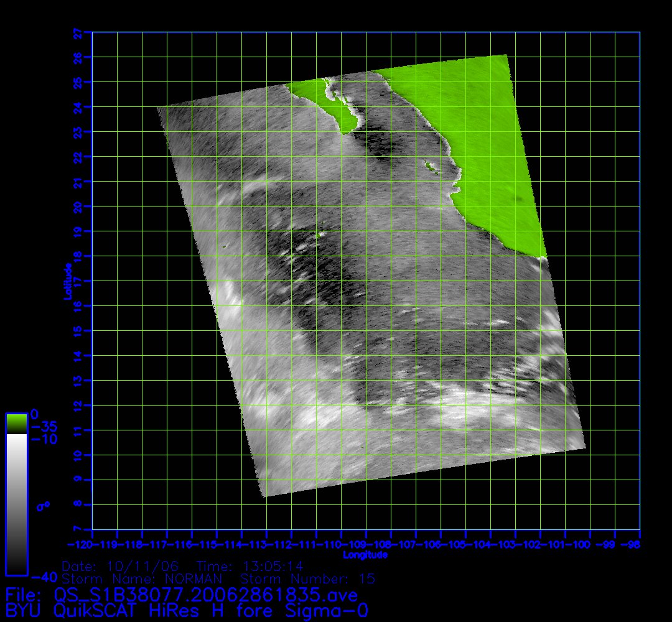Image resolution: width=672 pixels, height=622 pixels.
Task: Click the small green islands off the mainland coast
Action: [x=430, y=166]
